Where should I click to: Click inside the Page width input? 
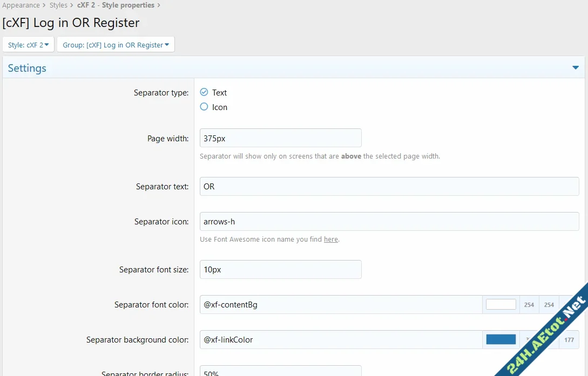pos(280,138)
